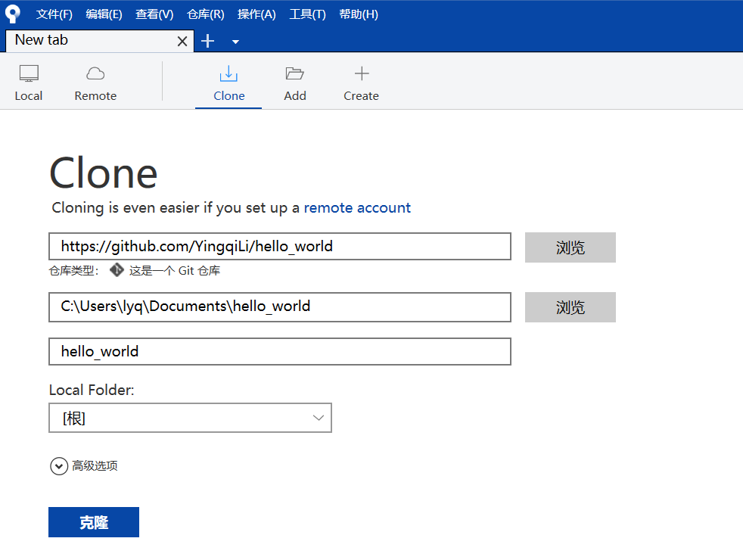This screenshot has height=560, width=743.
Task: Click the Local Folder: label
Action: pyautogui.click(x=92, y=390)
